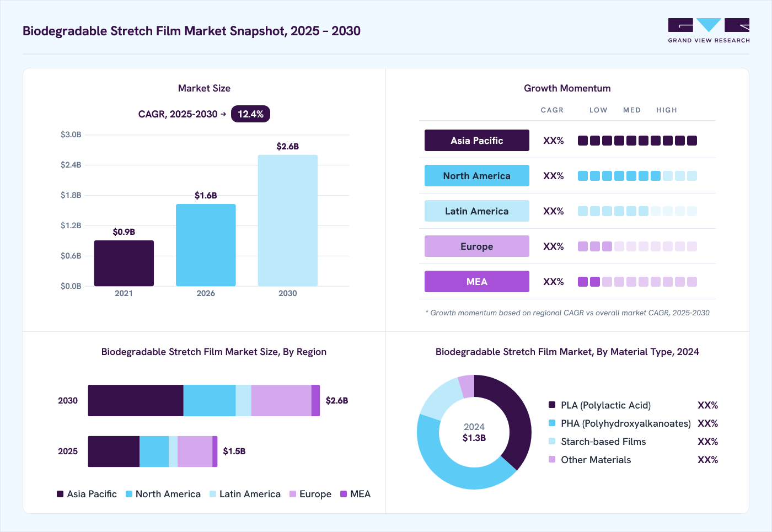Image resolution: width=772 pixels, height=532 pixels.
Task: Click the Asia Pacific segment of the 2030 stacked bar
Action: pos(136,400)
